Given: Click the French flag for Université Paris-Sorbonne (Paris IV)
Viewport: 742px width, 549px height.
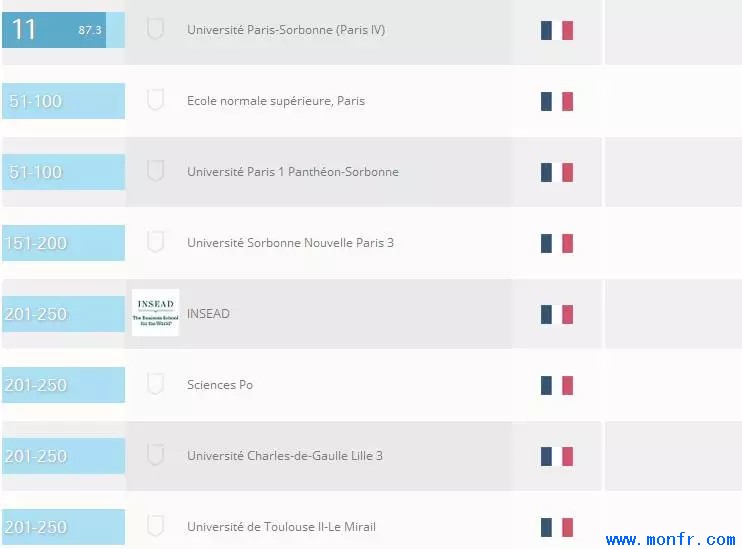Looking at the screenshot, I should point(557,30).
